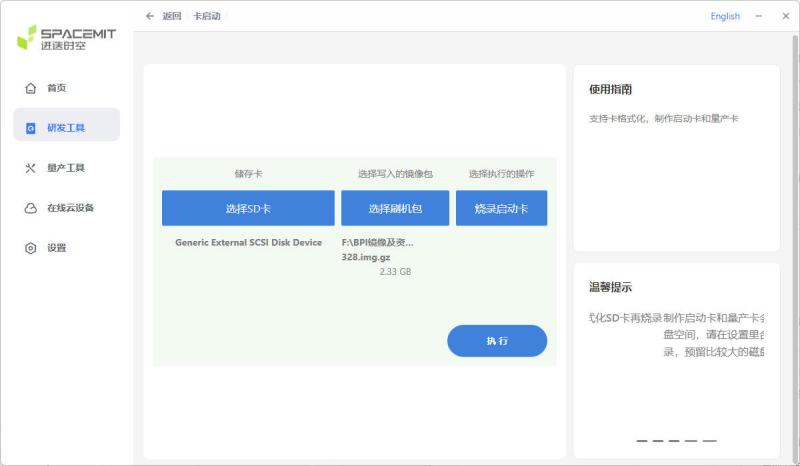
Task: Click the 选择写入的镜像包 label
Action: tap(395, 174)
